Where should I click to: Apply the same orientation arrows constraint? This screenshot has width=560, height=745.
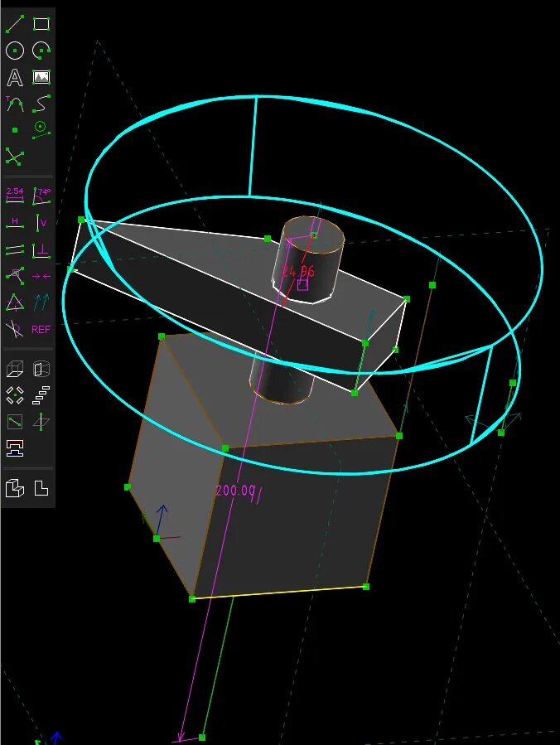(x=41, y=302)
